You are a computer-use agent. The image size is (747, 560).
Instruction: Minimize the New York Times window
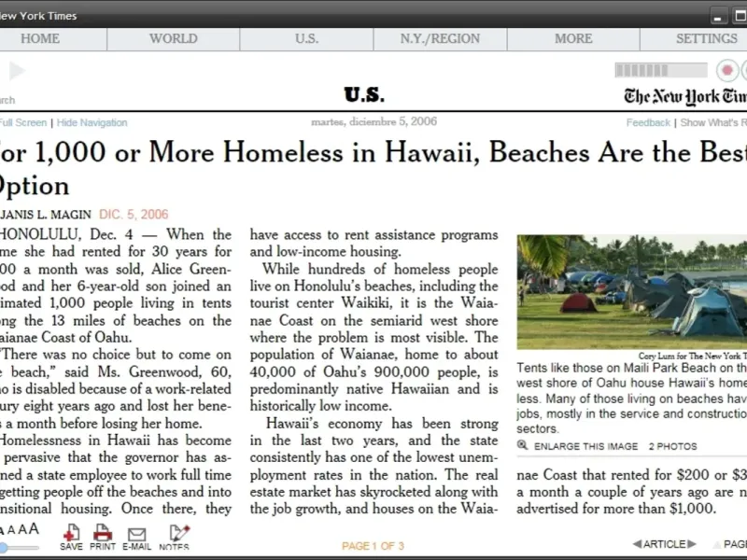tap(718, 16)
